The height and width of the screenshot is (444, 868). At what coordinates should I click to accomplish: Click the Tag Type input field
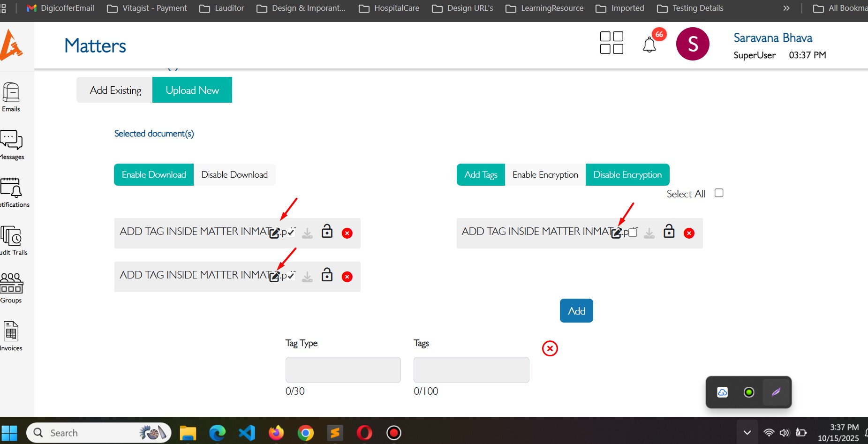[x=343, y=370]
